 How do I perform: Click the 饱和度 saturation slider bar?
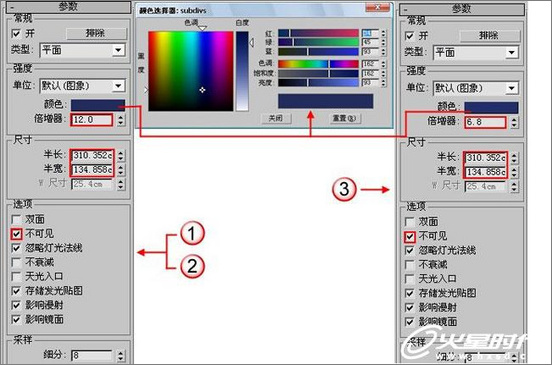318,73
